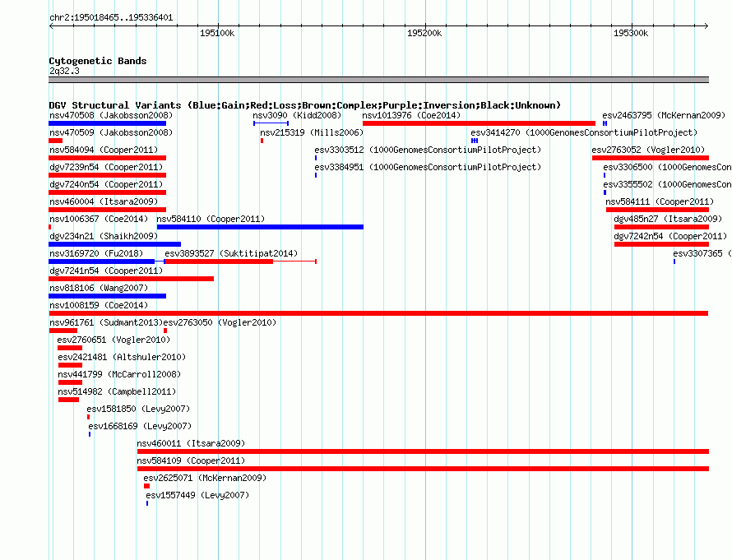Click the blue nsv584110 gain bar
732x560 pixels.
(260, 227)
